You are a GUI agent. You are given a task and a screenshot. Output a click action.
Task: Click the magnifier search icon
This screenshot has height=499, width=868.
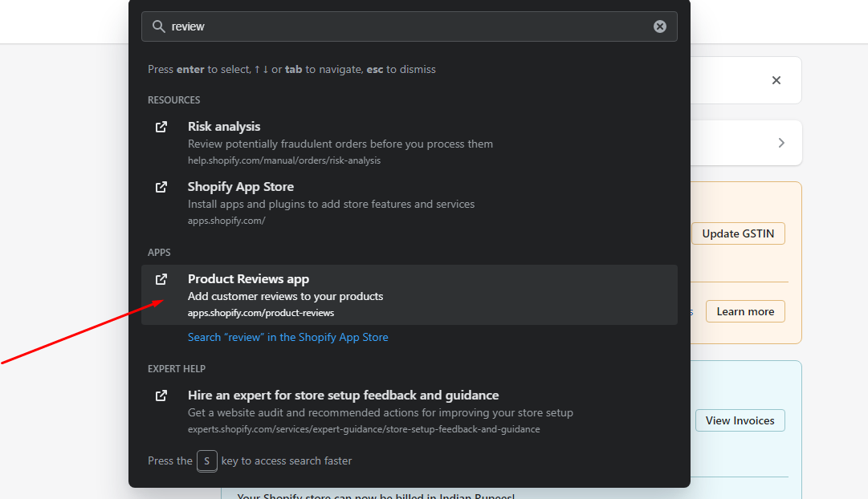[159, 26]
